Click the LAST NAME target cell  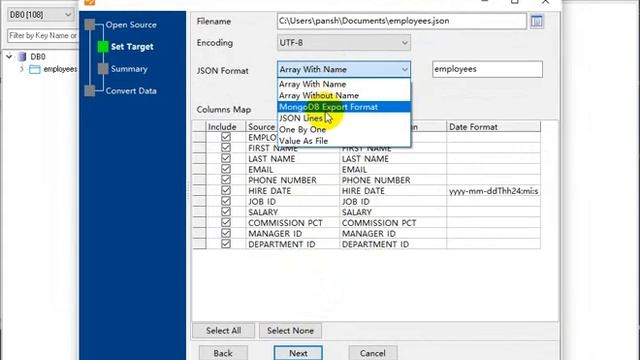(393, 159)
